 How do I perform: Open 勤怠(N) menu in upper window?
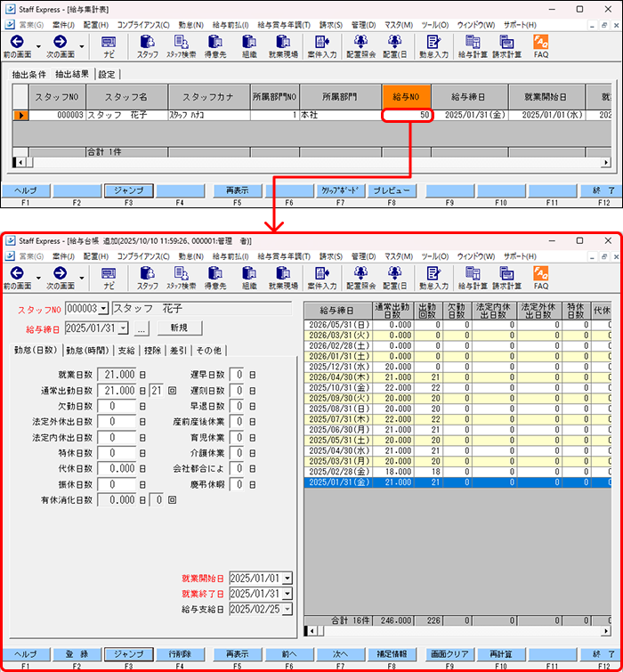(191, 25)
